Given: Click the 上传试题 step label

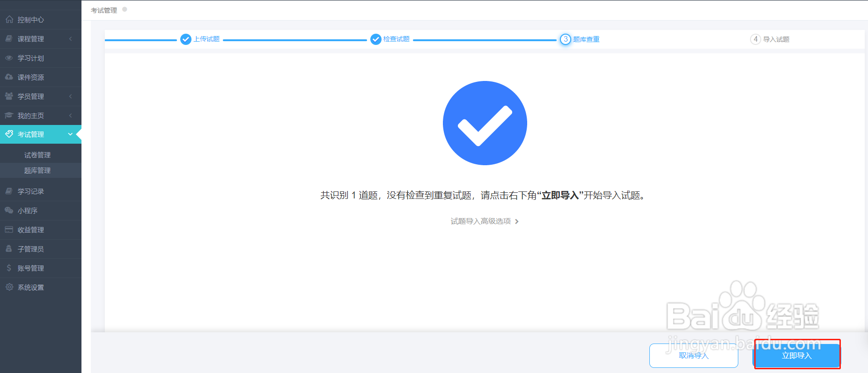Looking at the screenshot, I should [x=207, y=39].
